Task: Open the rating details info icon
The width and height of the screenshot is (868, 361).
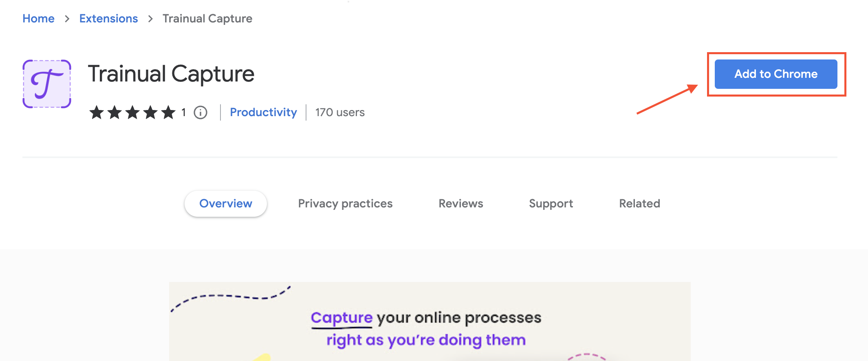Action: click(x=200, y=113)
